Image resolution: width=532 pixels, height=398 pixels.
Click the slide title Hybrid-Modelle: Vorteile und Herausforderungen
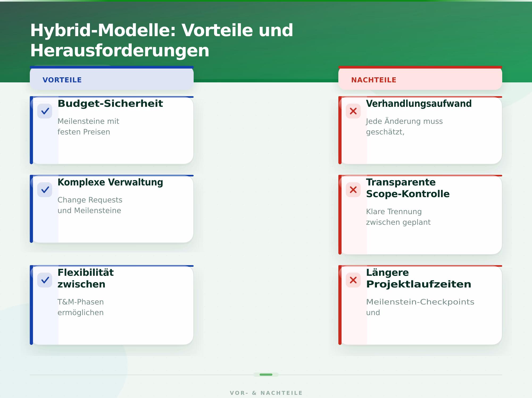162,40
